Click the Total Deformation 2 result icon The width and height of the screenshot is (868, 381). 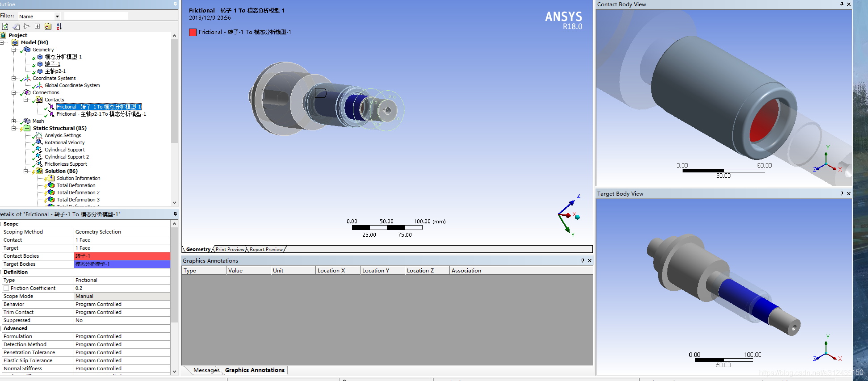coord(51,193)
